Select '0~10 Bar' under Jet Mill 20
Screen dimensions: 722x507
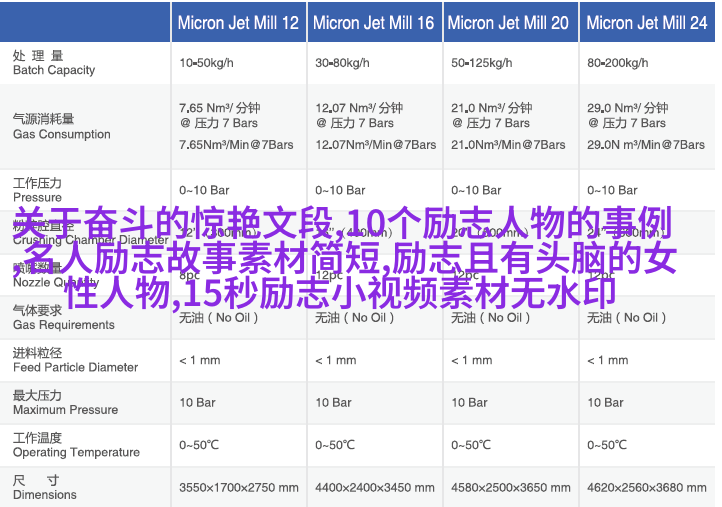click(x=476, y=190)
